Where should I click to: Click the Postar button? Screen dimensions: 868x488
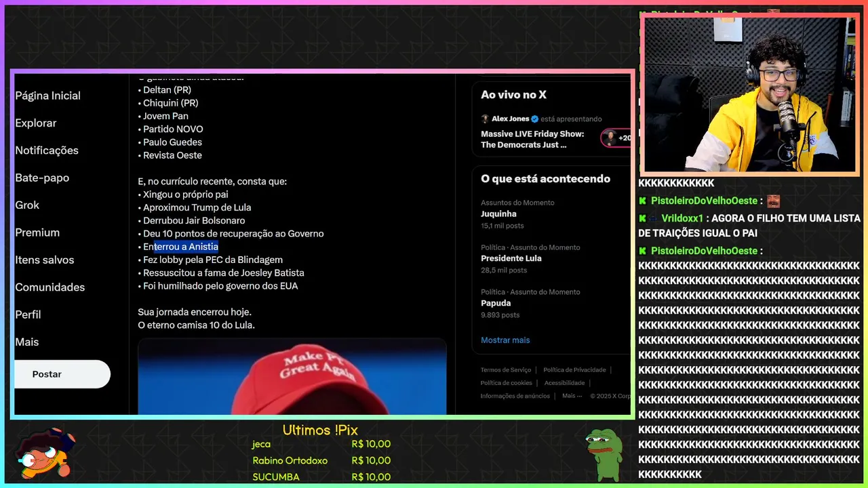pos(62,374)
